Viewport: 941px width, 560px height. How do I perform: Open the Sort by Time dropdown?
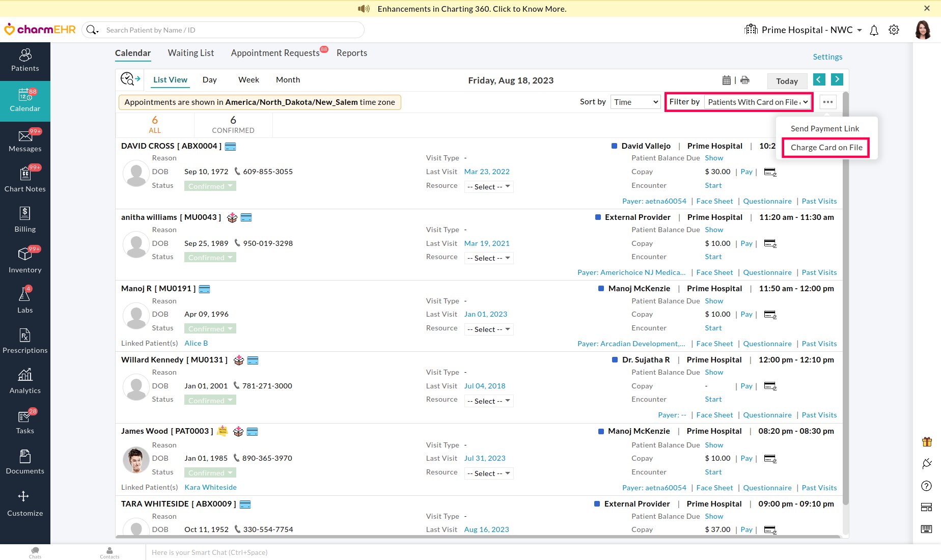635,102
